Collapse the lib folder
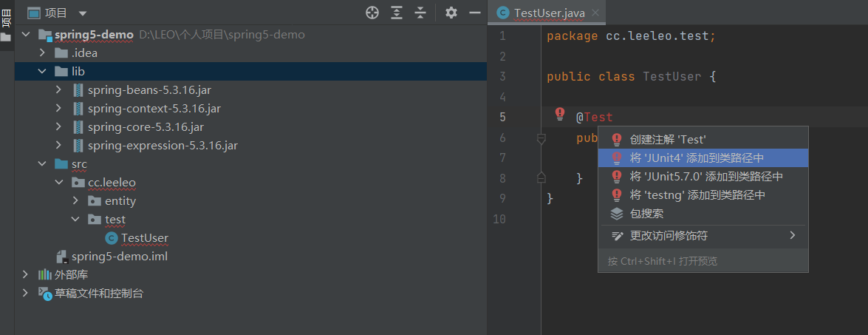The width and height of the screenshot is (868, 335). click(x=43, y=72)
